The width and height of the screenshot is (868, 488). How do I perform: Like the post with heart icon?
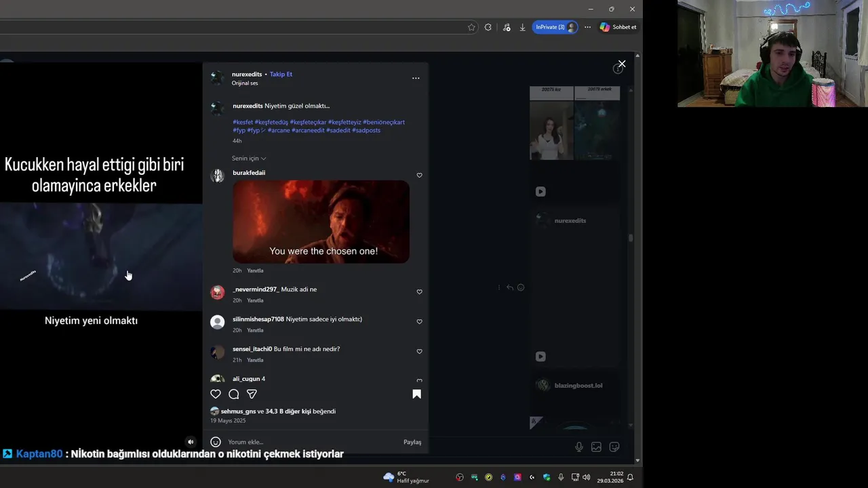216,394
